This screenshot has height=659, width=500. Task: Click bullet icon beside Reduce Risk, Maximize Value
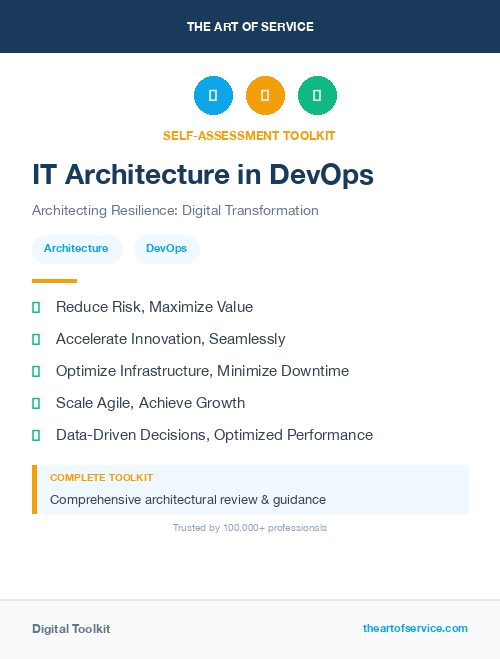coord(36,307)
